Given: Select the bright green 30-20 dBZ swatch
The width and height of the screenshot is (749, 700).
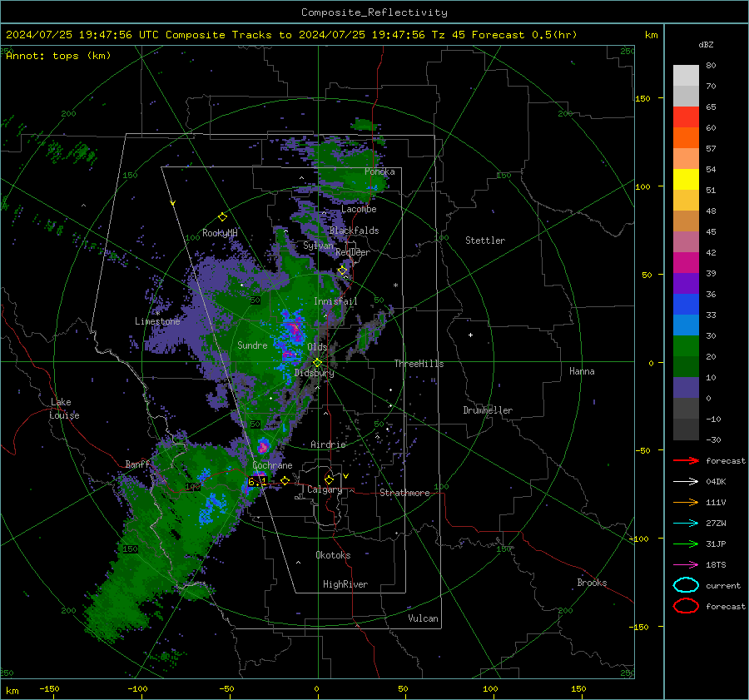Looking at the screenshot, I should coord(686,345).
